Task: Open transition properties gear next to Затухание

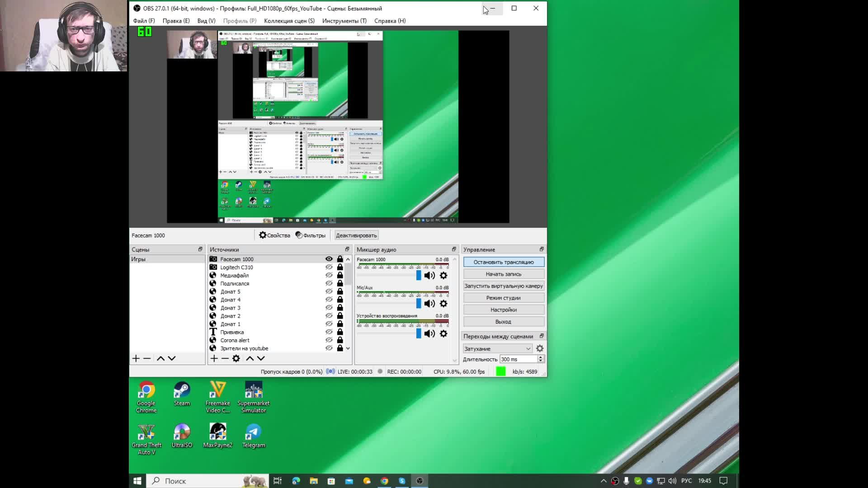Action: pyautogui.click(x=540, y=348)
